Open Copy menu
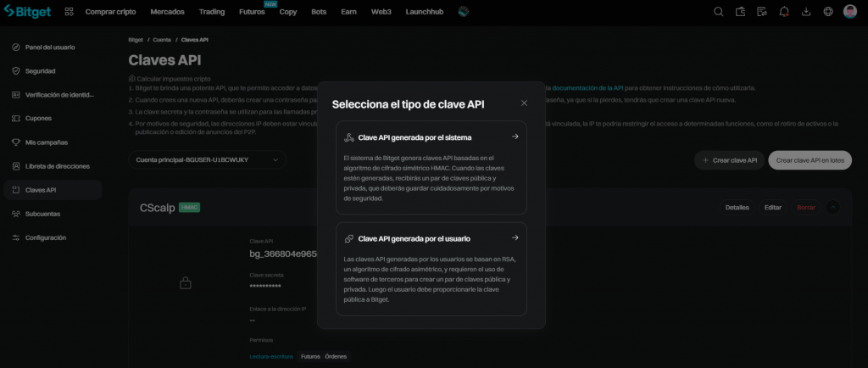Image resolution: width=868 pixels, height=368 pixels. coord(288,12)
